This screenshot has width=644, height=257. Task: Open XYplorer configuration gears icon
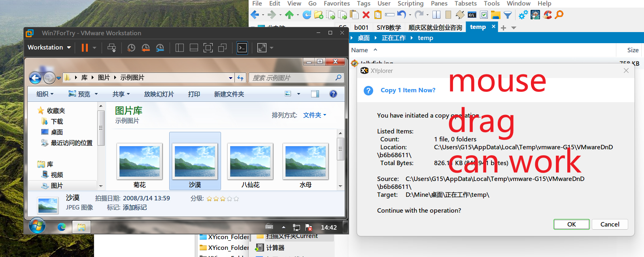click(523, 15)
